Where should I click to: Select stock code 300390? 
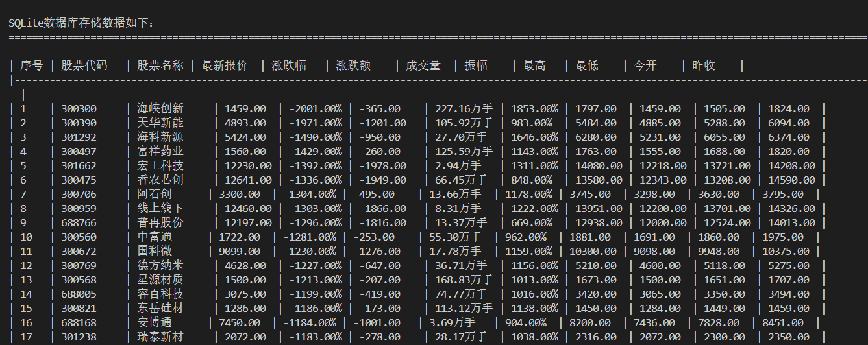(79, 123)
